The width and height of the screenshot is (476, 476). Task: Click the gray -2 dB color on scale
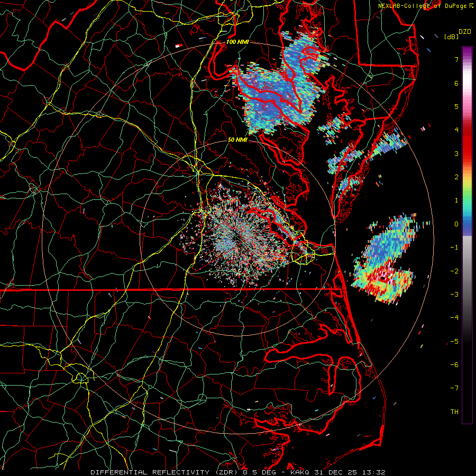coord(467,271)
